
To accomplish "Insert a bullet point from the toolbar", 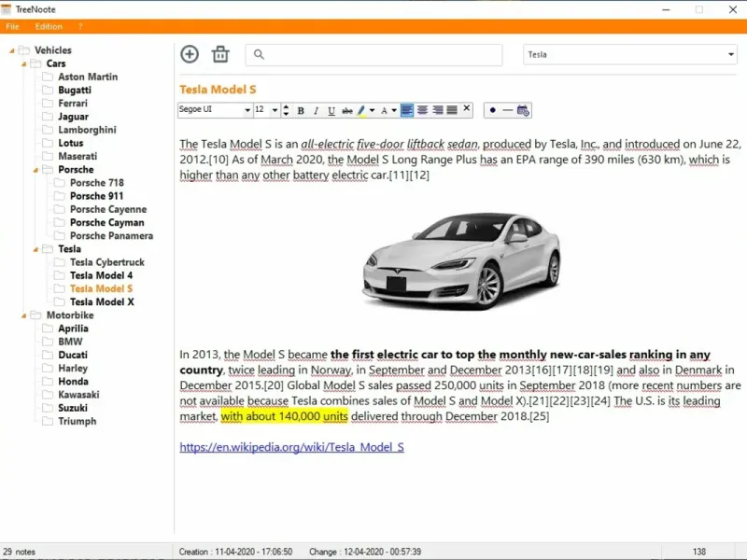I will 493,110.
